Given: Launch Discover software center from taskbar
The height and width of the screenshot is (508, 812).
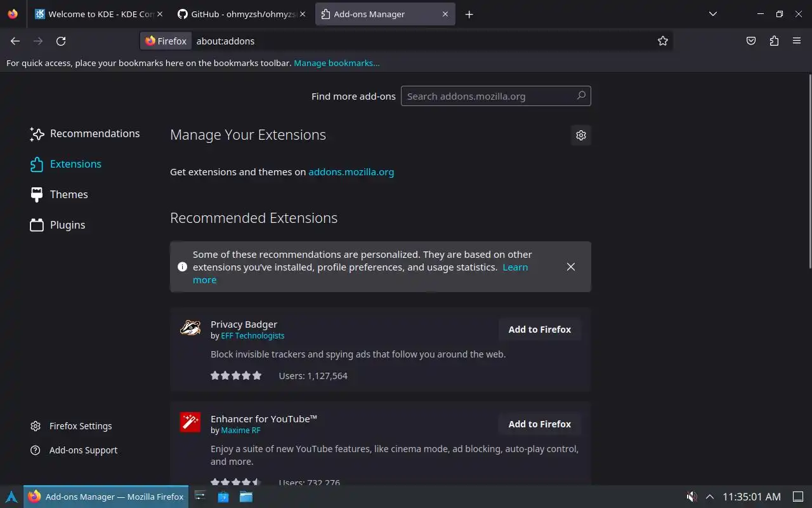Looking at the screenshot, I should (223, 497).
